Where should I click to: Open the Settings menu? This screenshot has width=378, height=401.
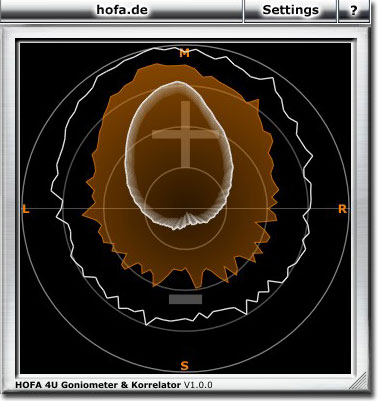[x=290, y=10]
